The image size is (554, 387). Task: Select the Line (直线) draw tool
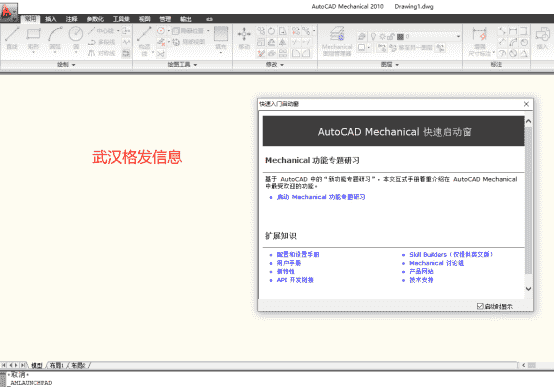coord(12,39)
